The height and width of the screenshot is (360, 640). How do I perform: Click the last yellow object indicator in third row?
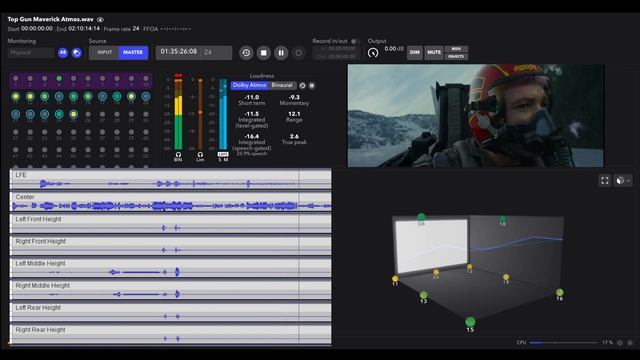click(x=73, y=114)
